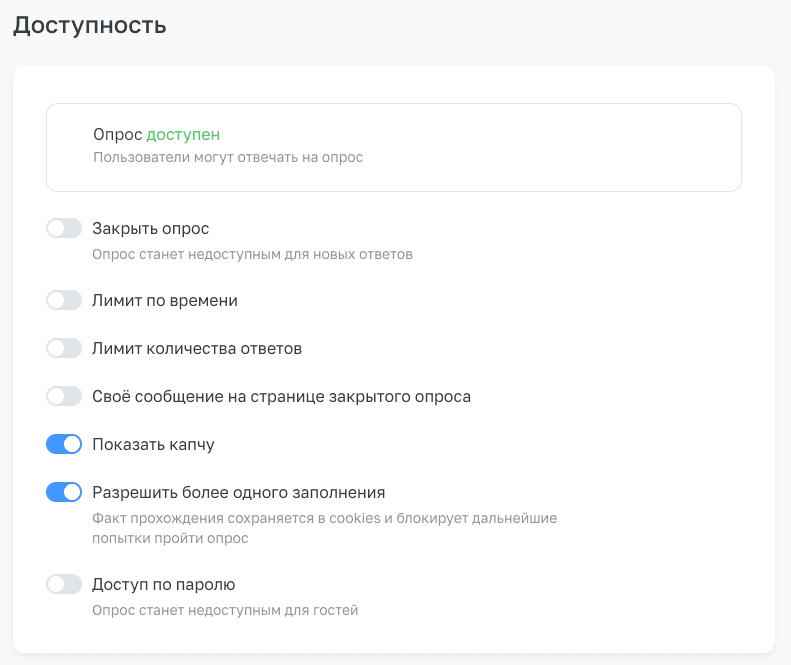Screen dimensions: 791x665
Task: Click the Опрос станет недоступным для гостей hint
Action: [225, 611]
